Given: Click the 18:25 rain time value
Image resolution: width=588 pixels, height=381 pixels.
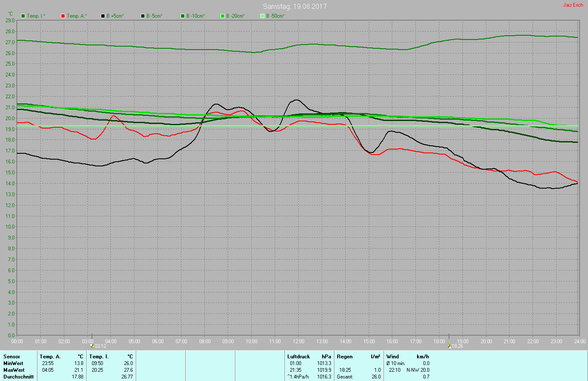Looking at the screenshot, I should coord(345,370).
